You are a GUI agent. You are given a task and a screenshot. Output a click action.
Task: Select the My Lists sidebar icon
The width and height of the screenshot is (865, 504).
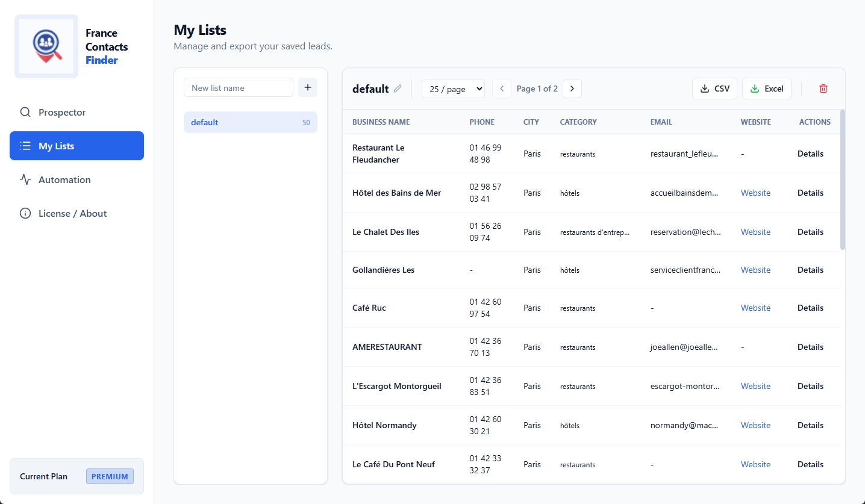pos(25,145)
